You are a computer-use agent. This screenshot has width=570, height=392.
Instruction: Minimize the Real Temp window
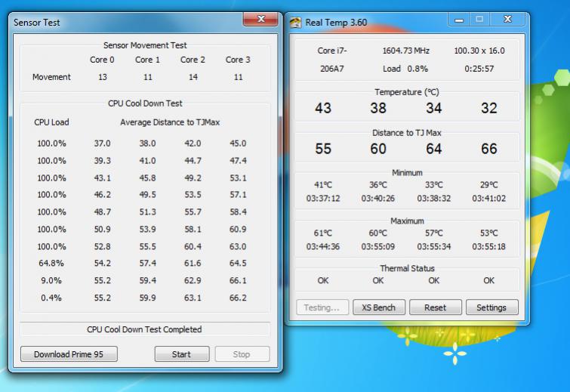click(x=459, y=19)
